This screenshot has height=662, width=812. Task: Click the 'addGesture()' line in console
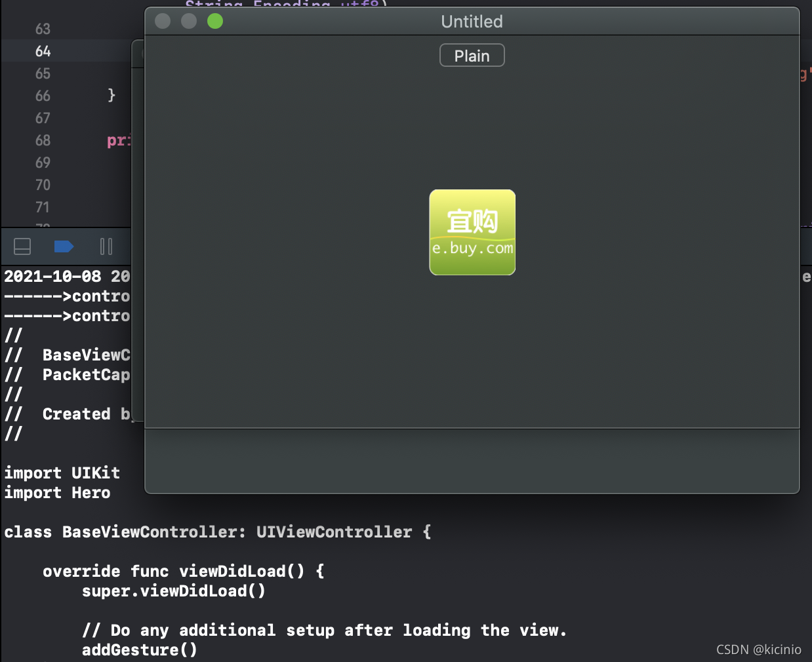[140, 650]
